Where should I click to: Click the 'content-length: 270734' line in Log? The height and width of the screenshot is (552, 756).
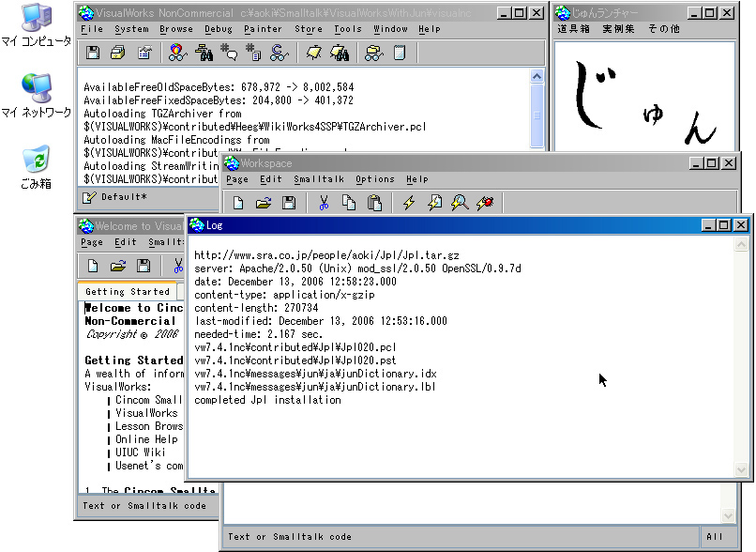[x=256, y=308]
